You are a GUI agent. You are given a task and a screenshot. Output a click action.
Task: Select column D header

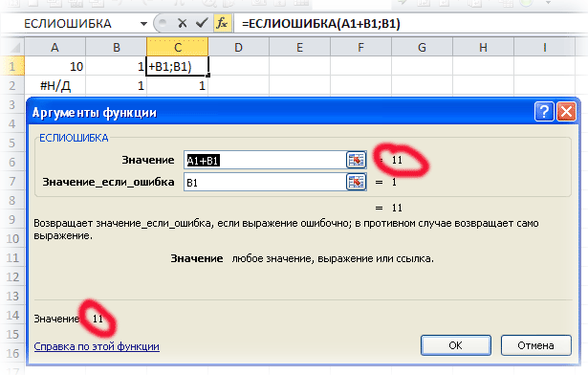tap(238, 47)
